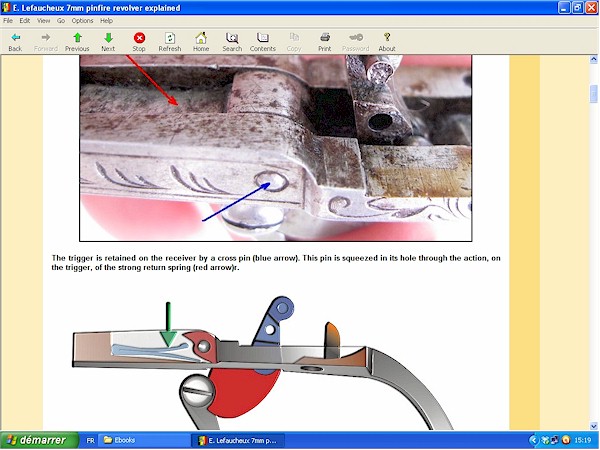The height and width of the screenshot is (450, 600).
Task: Show the Contents listing icon
Action: 263,38
